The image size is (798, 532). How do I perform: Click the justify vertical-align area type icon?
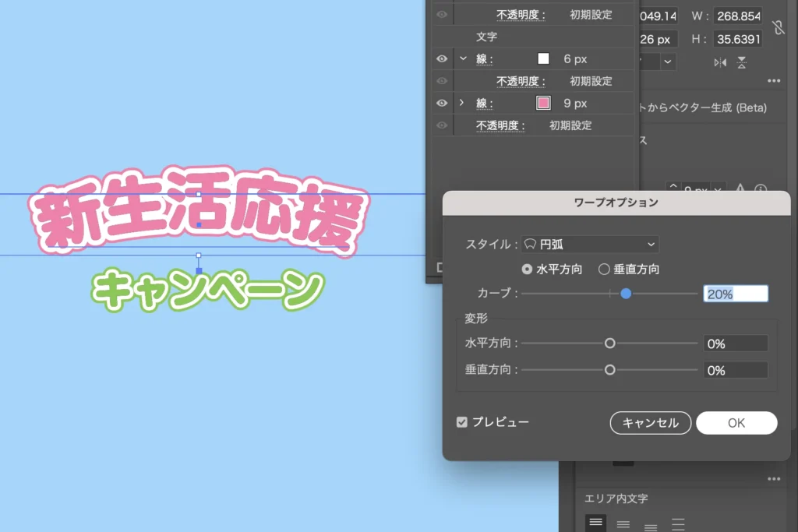[678, 523]
